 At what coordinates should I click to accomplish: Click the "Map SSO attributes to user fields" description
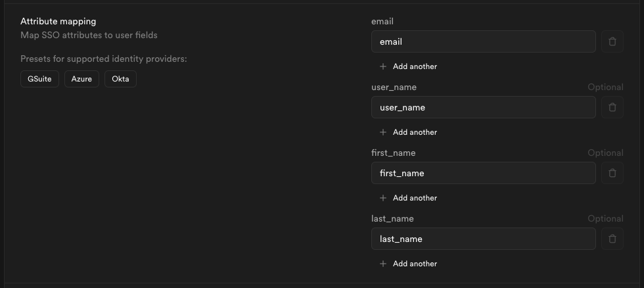(x=89, y=35)
